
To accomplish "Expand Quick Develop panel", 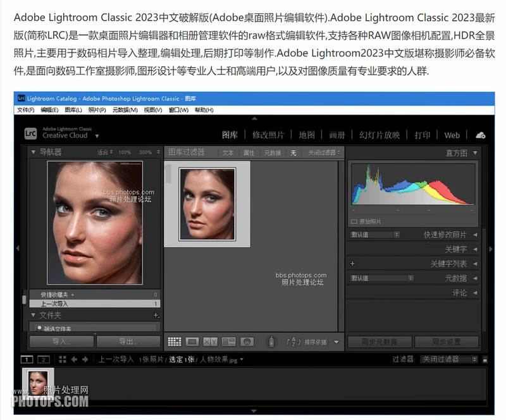I will coord(475,235).
